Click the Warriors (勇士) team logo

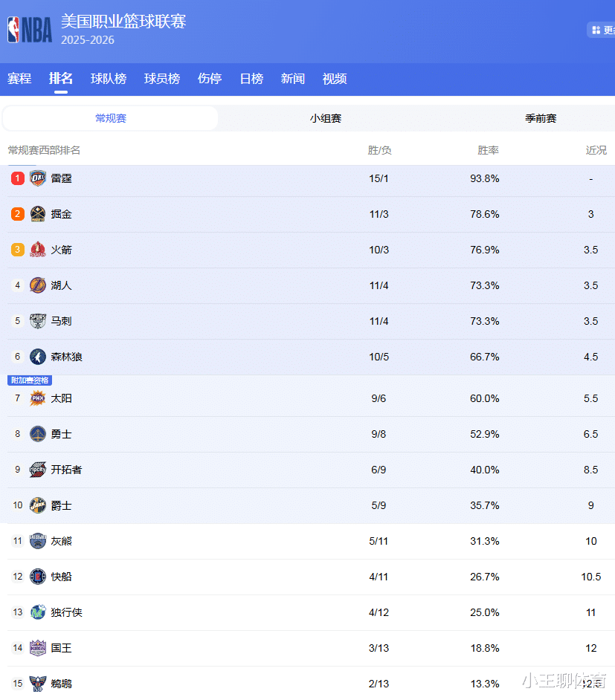click(x=37, y=434)
